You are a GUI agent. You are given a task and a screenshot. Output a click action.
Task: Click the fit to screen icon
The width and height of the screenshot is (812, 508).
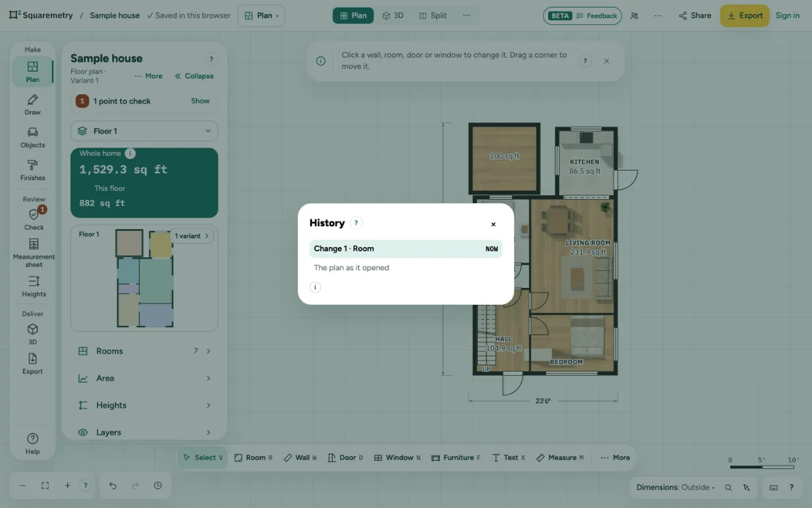tap(45, 486)
